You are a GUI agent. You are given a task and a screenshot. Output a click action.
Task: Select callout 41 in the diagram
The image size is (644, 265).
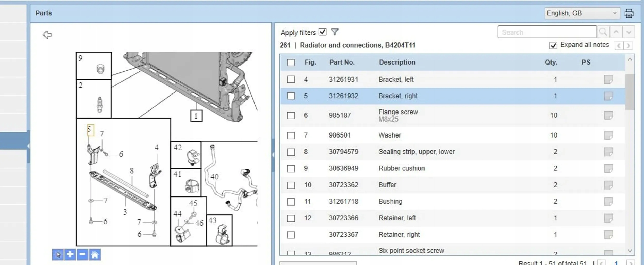pos(177,174)
